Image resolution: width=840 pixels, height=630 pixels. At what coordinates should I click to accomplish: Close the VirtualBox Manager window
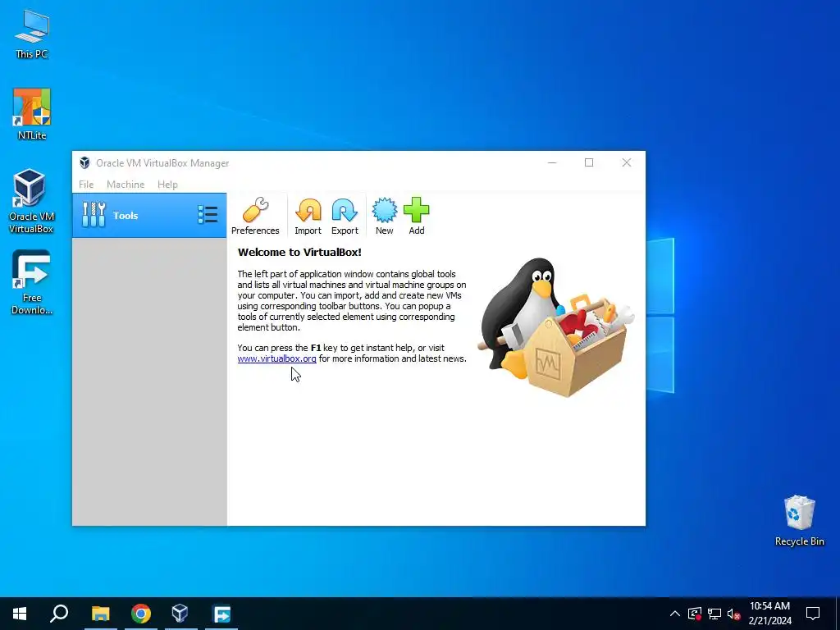pyautogui.click(x=626, y=163)
